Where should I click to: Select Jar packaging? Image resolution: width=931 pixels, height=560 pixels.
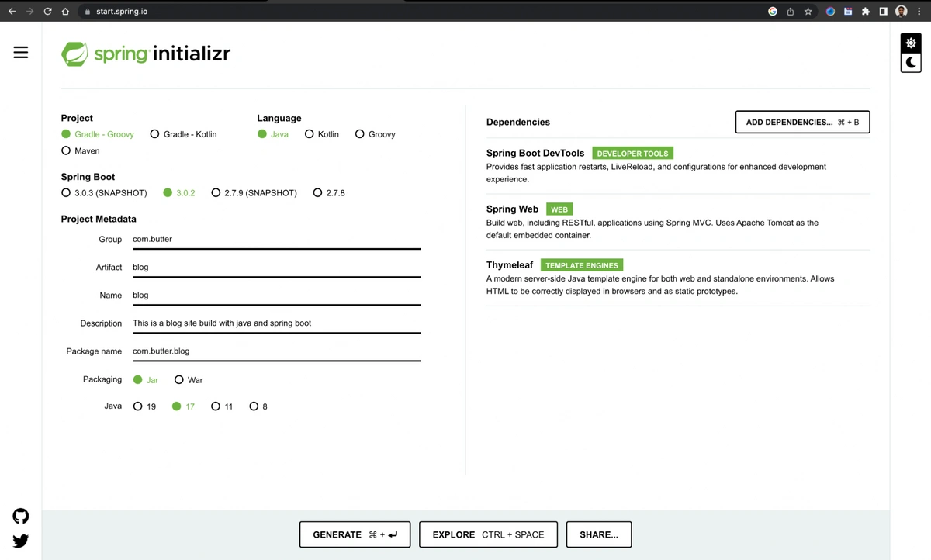[146, 380]
